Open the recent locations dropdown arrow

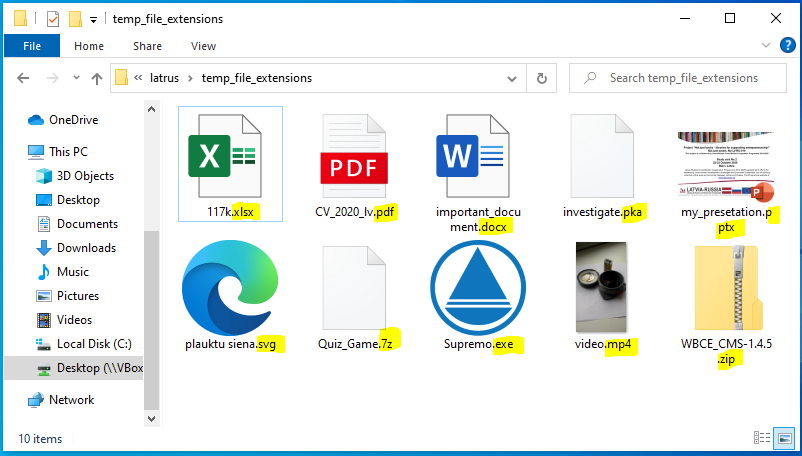(x=75, y=78)
